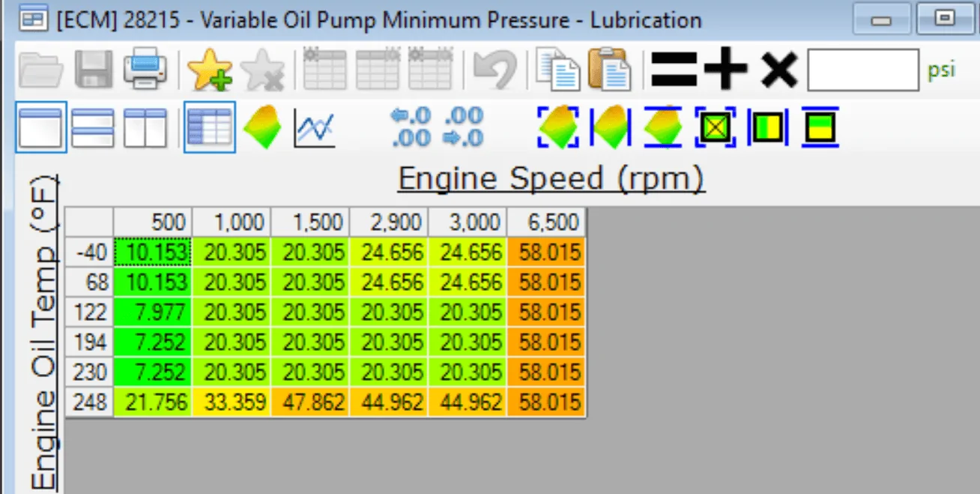
Task: Click the Undo arrow icon
Action: 494,70
